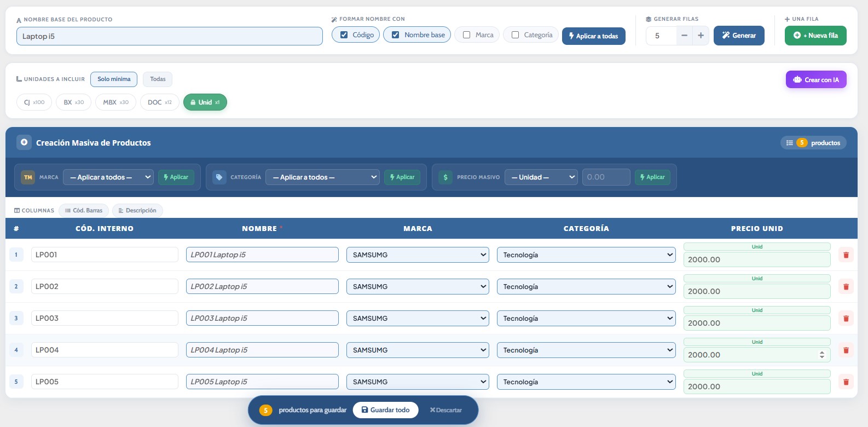The height and width of the screenshot is (427, 868).
Task: Click the green dollar Precio Masivo icon
Action: click(445, 177)
